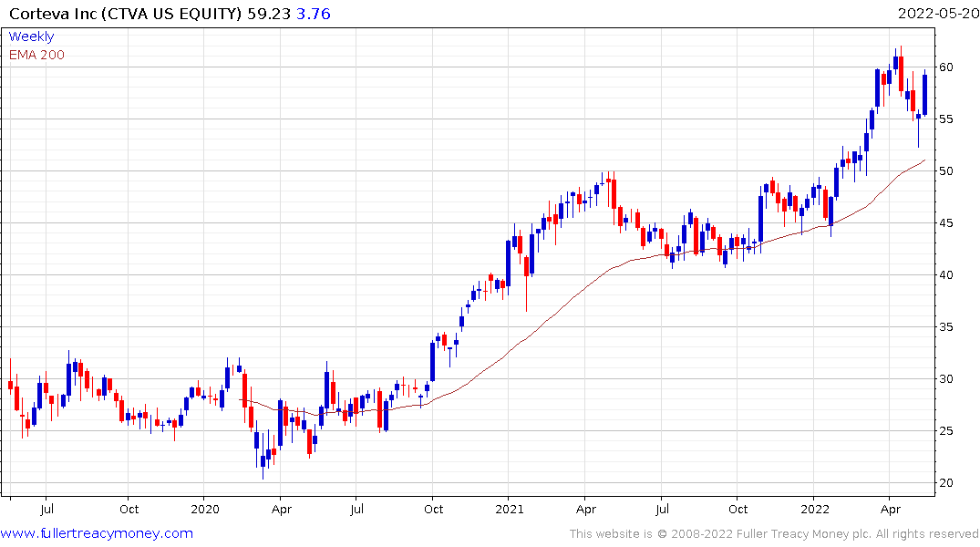This screenshot has height=547, width=980.
Task: Click the 2022-05-20 date label
Action: coord(938,13)
